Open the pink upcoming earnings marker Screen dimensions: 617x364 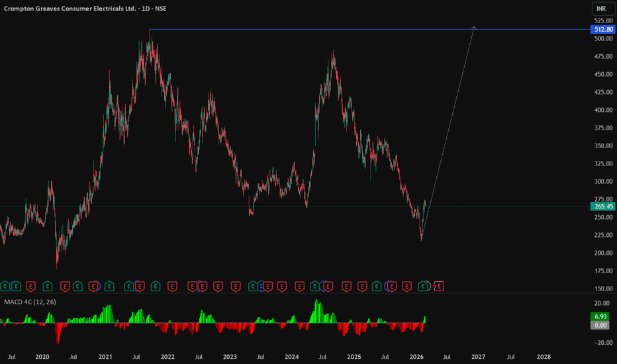pyautogui.click(x=439, y=287)
